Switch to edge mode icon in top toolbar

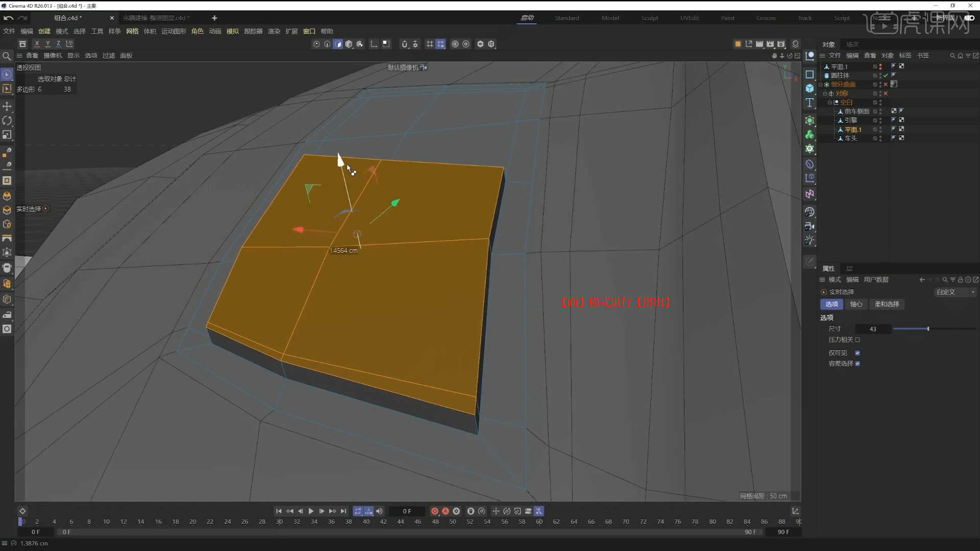tap(327, 44)
